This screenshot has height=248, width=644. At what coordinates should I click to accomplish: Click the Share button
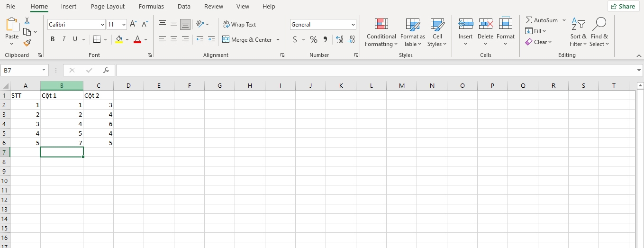pos(623,6)
